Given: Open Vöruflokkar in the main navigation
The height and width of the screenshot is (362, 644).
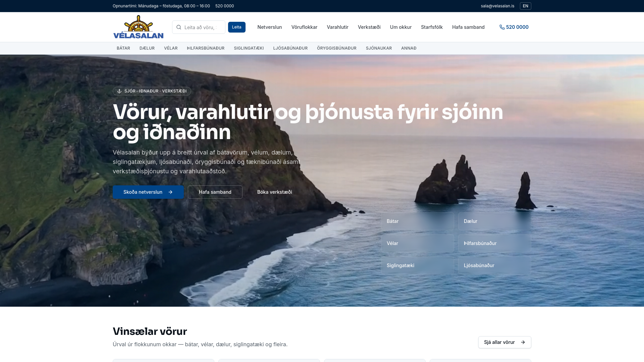Looking at the screenshot, I should 304,27.
